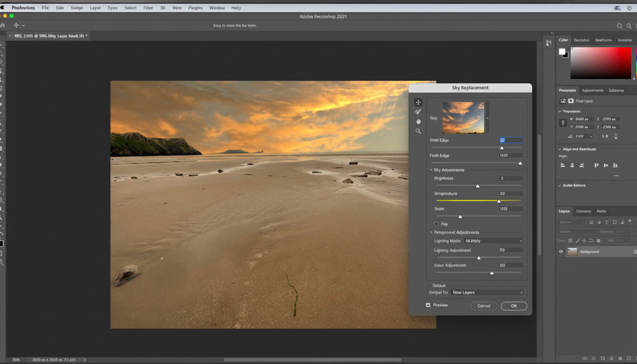Viewport: 637px width, 364px height.
Task: Toggle the Preview checkbox in the dialog
Action: [429, 305]
